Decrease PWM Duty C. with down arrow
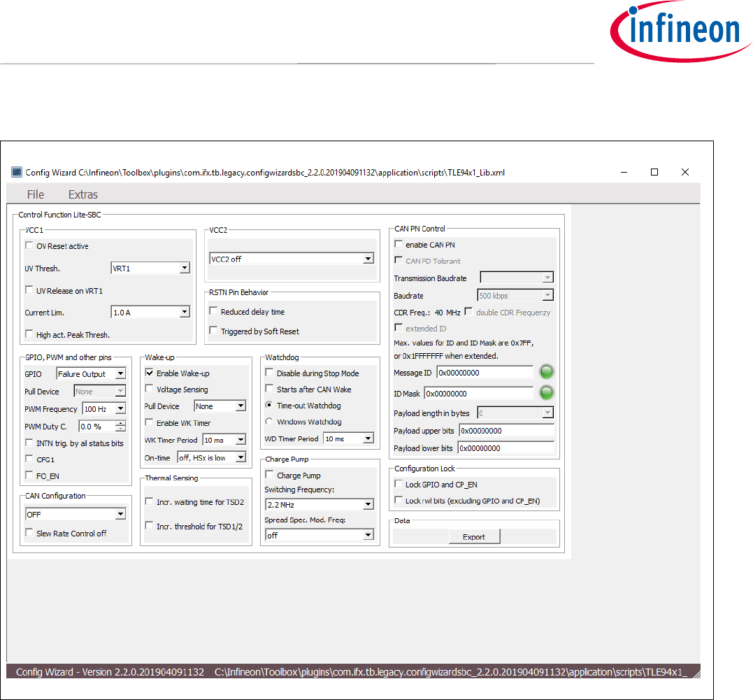 coord(120,429)
